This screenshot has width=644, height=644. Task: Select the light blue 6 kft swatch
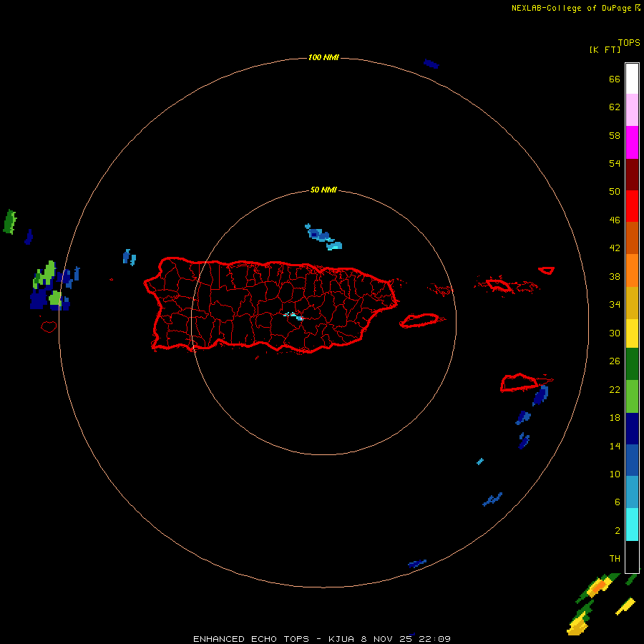point(632,492)
